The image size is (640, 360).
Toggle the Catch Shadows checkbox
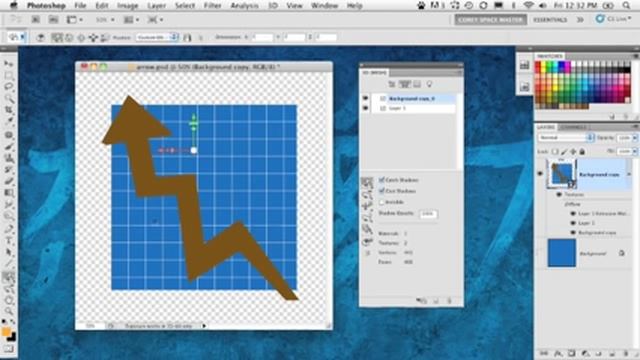(382, 180)
